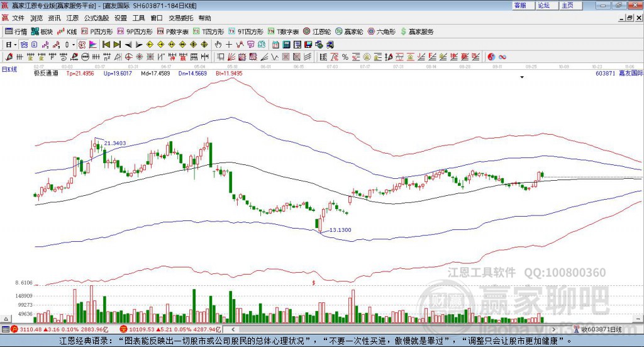Open the T数字表 tool

coord(284,31)
